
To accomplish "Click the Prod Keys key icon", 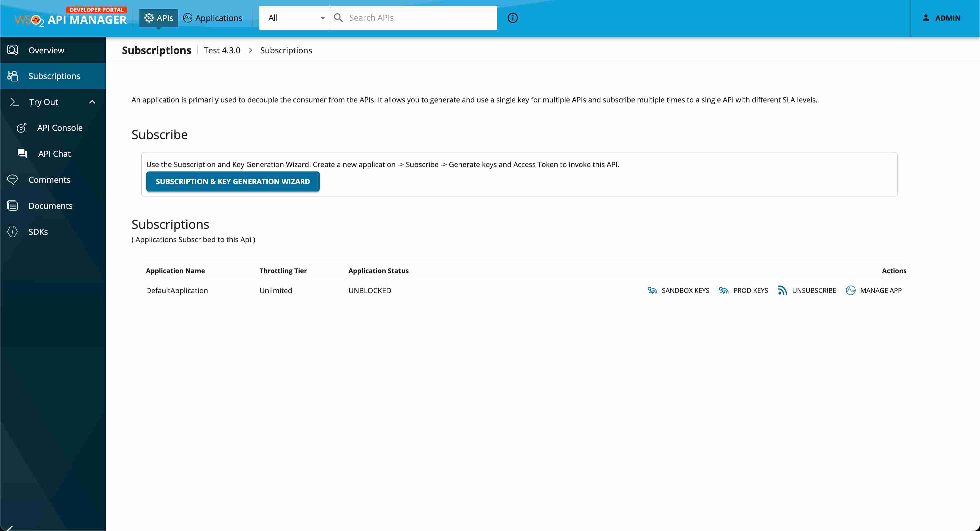I will pos(724,291).
